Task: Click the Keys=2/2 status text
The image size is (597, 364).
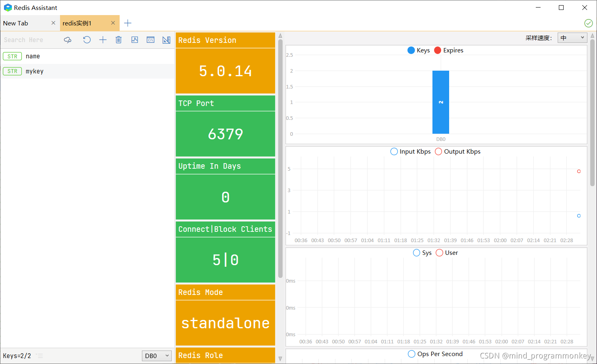Action: click(17, 356)
